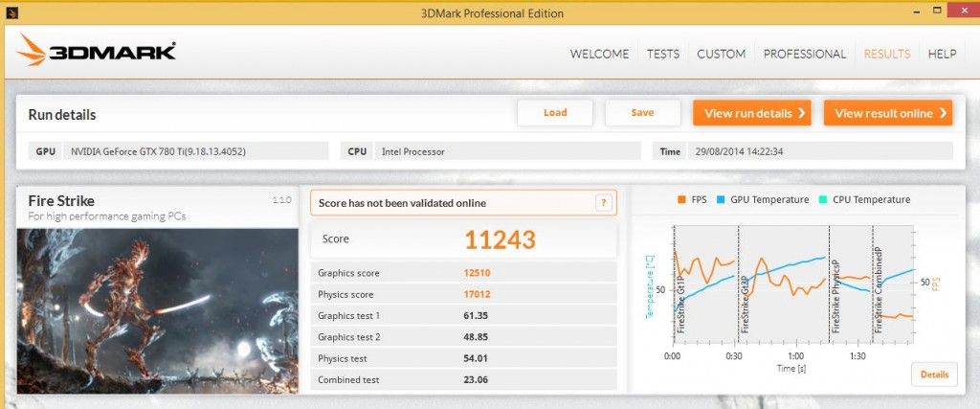Click the Physics test value 54.01
The height and width of the screenshot is (409, 980).
tap(475, 358)
